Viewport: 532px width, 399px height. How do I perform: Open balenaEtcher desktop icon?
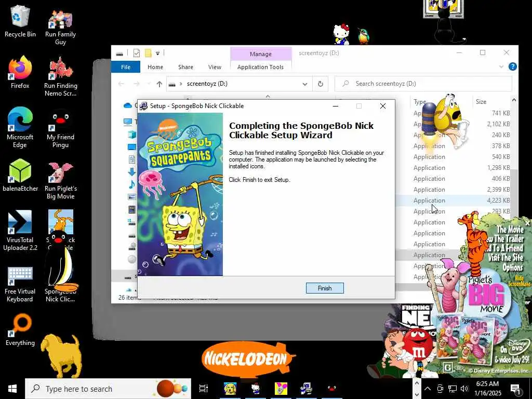click(x=20, y=176)
